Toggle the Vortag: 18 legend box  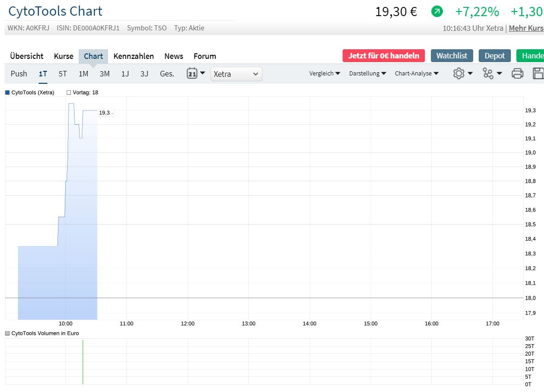coord(69,92)
